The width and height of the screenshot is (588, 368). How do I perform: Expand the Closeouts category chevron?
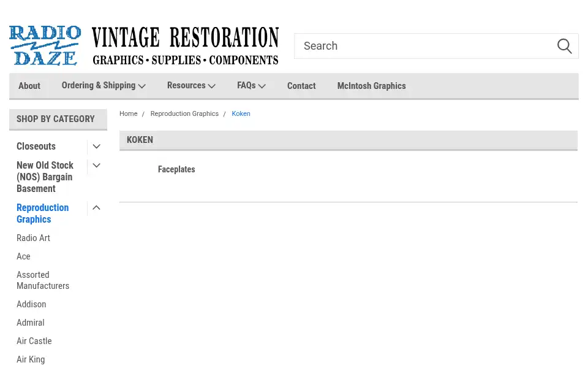(96, 147)
